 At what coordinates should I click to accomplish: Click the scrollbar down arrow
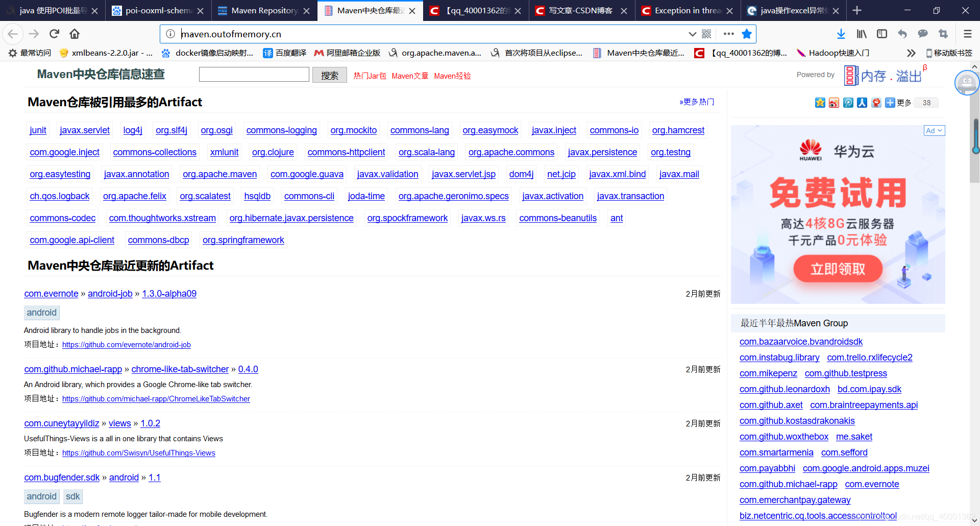coord(975,520)
